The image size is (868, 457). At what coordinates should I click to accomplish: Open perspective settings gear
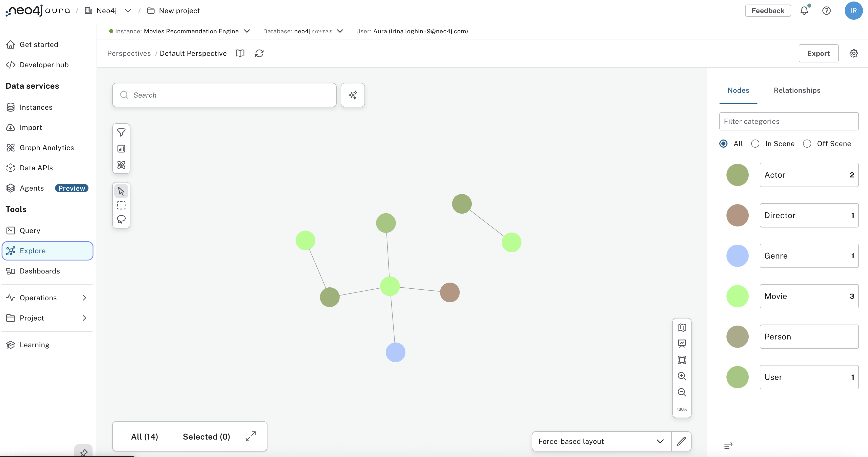[x=854, y=53]
